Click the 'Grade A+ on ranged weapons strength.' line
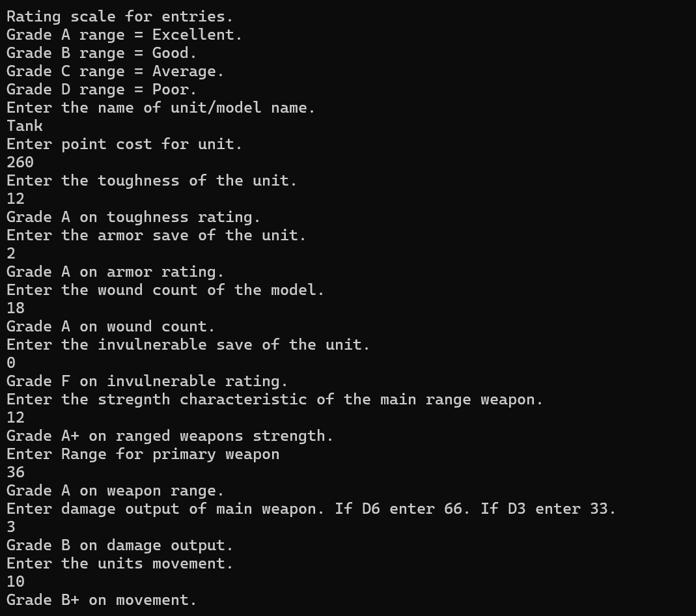 169,436
